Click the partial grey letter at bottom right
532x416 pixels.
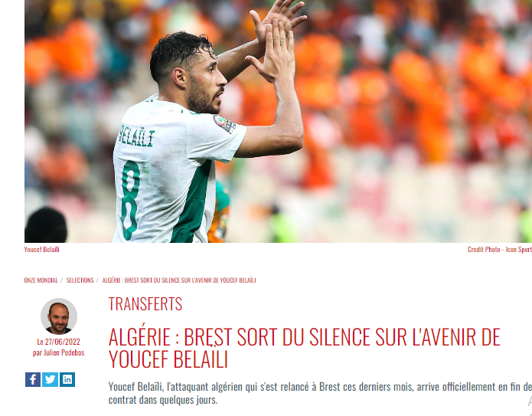coord(529,401)
